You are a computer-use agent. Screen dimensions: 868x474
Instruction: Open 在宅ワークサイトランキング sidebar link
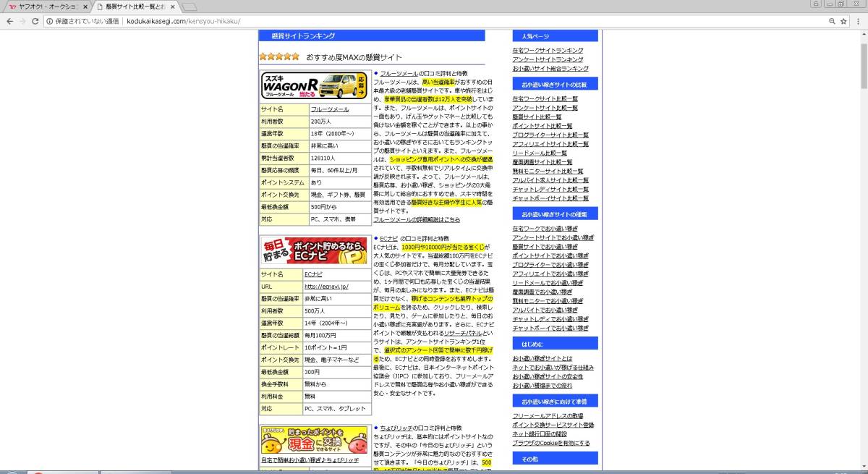click(x=548, y=50)
